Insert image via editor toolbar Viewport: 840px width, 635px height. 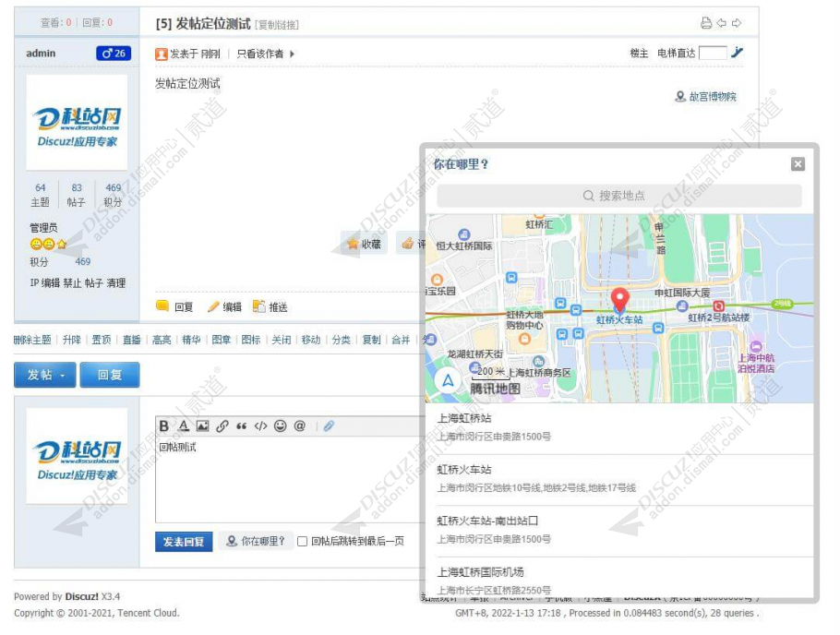tap(203, 426)
